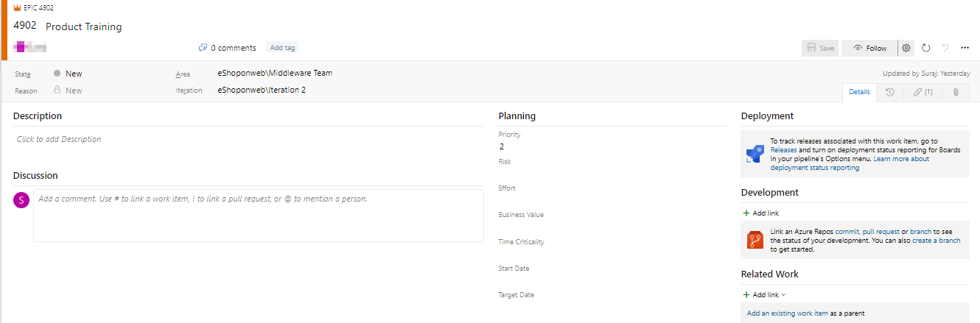Follow this work item
The image size is (980, 323).
pos(869,48)
